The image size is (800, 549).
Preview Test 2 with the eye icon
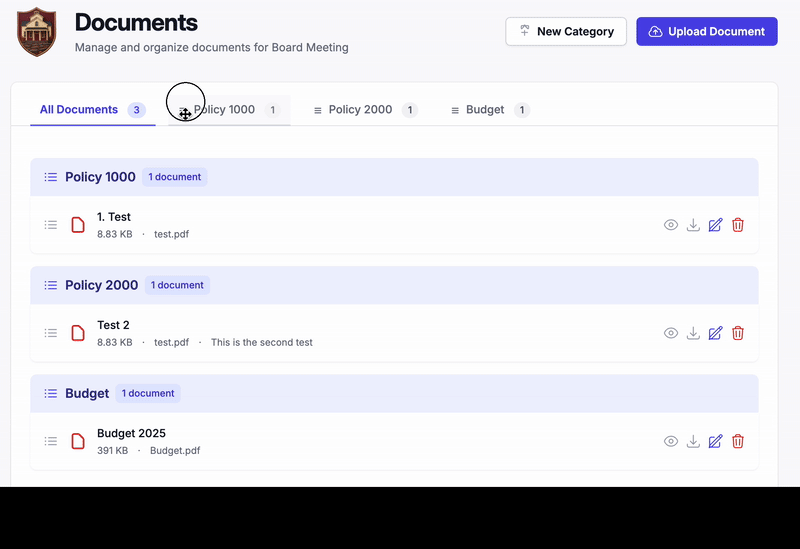pos(671,333)
